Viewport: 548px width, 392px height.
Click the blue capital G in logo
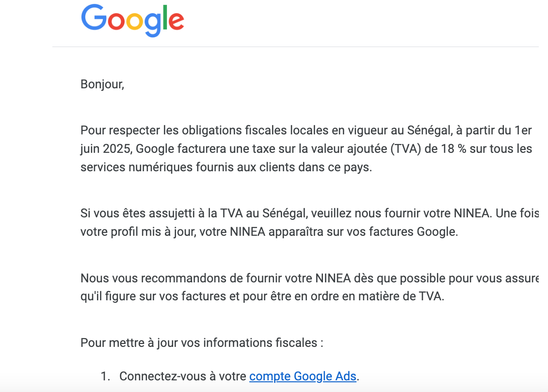click(94, 17)
